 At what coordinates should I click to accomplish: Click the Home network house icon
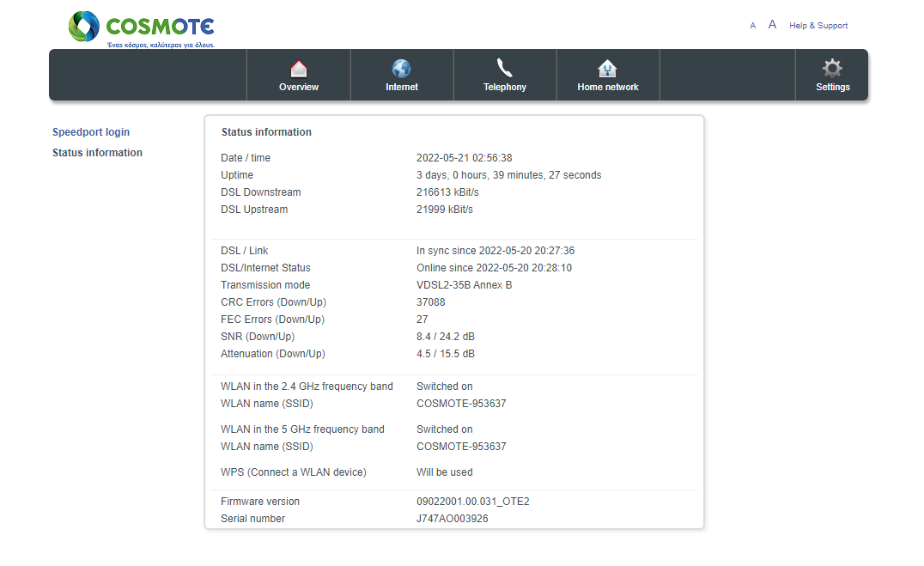(x=607, y=69)
